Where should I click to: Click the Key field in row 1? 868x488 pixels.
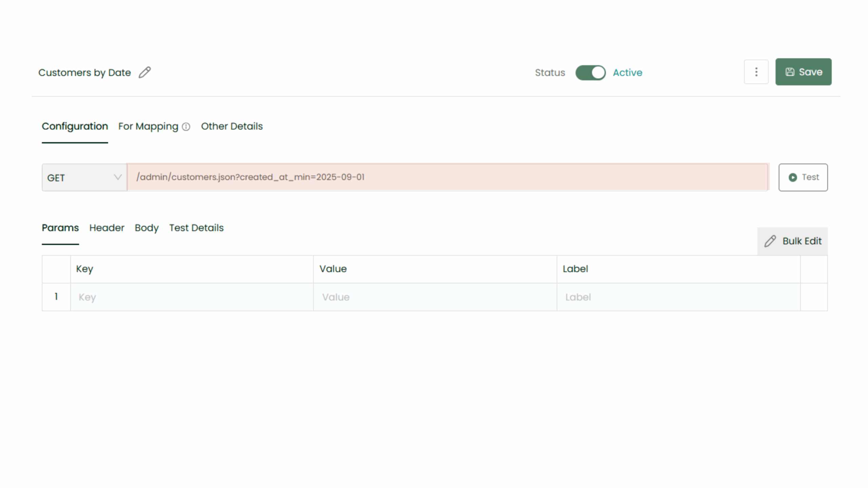pos(192,297)
